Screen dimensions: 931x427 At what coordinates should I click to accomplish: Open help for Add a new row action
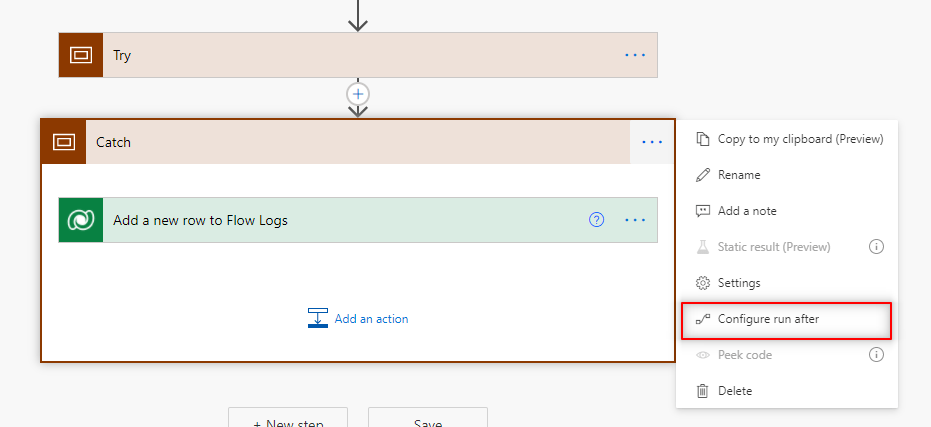coord(597,220)
